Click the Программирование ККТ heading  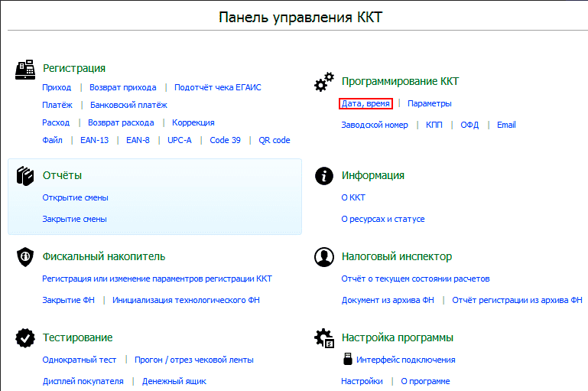(400, 81)
